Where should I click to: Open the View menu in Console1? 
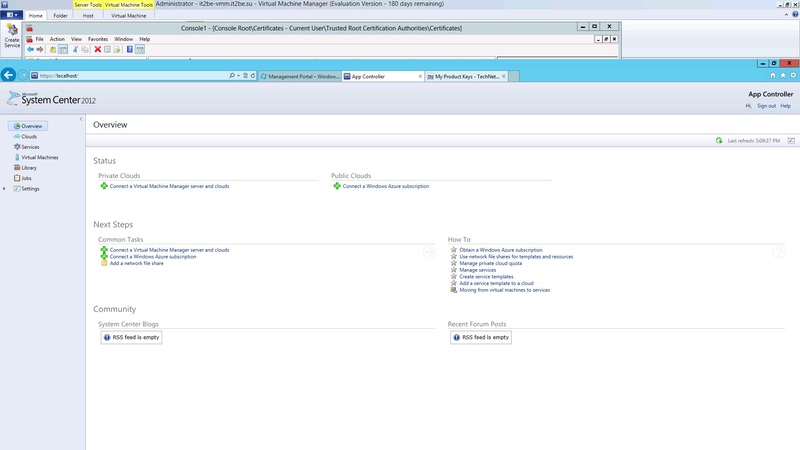coord(76,39)
